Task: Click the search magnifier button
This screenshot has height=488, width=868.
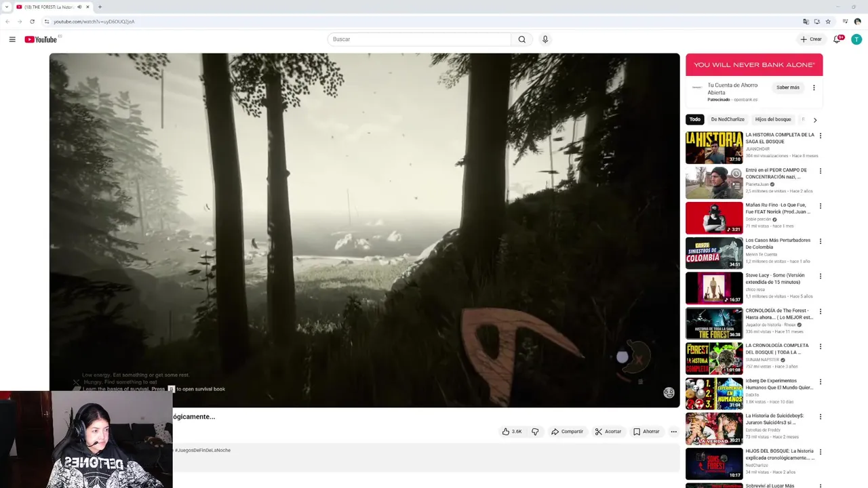Action: click(521, 39)
